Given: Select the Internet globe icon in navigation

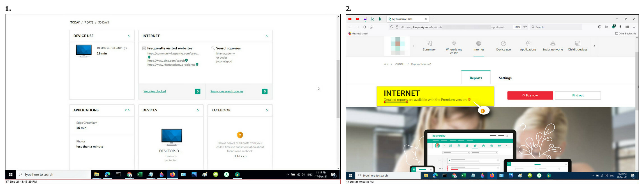Looking at the screenshot, I should (x=479, y=43).
